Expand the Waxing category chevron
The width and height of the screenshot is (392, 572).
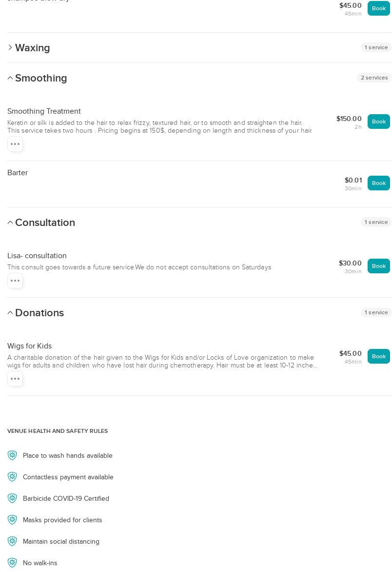point(10,48)
